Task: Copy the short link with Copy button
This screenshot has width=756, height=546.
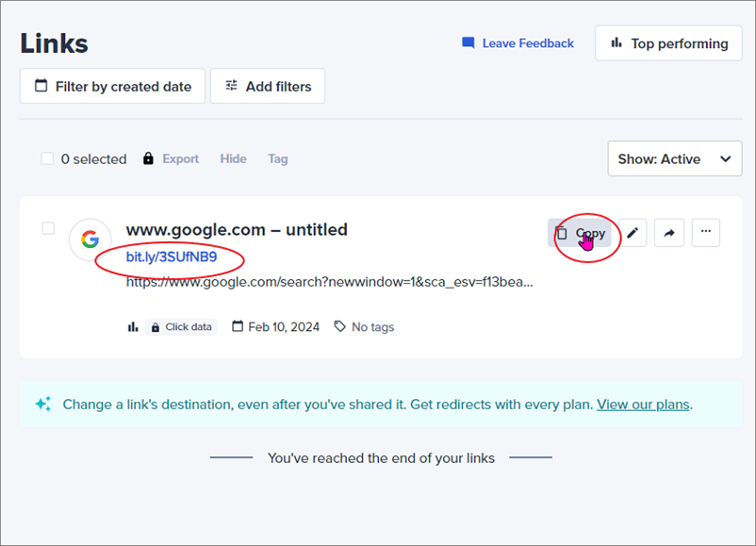Action: point(579,233)
